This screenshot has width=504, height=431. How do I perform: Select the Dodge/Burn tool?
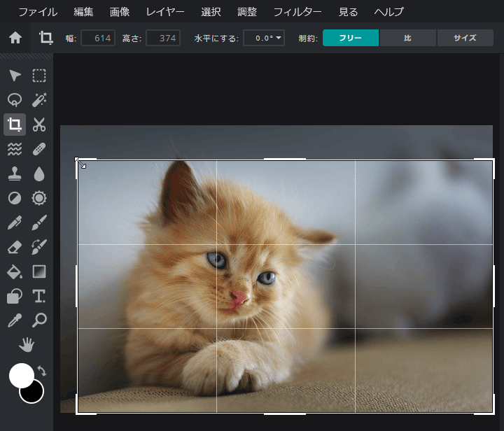pyautogui.click(x=15, y=198)
